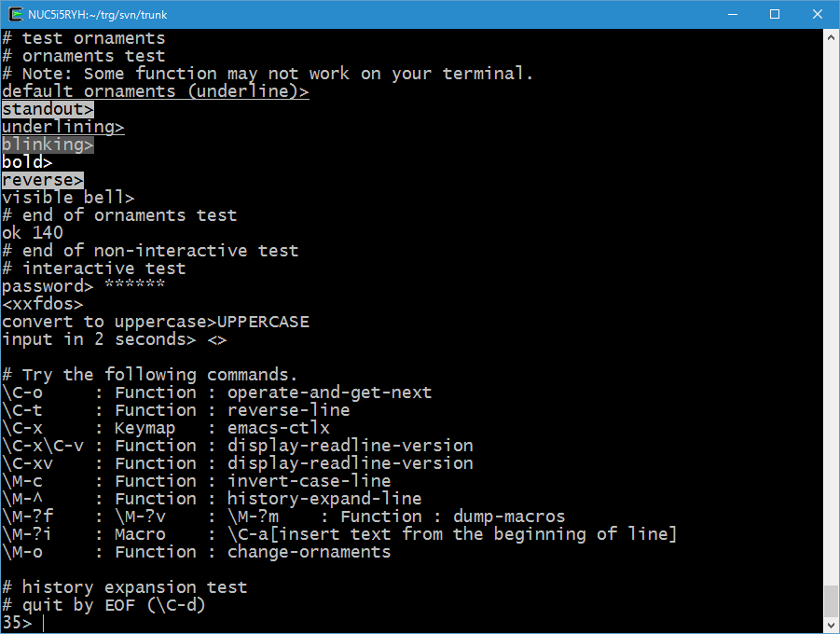
Task: Maximize the terminal window
Action: 775,14
